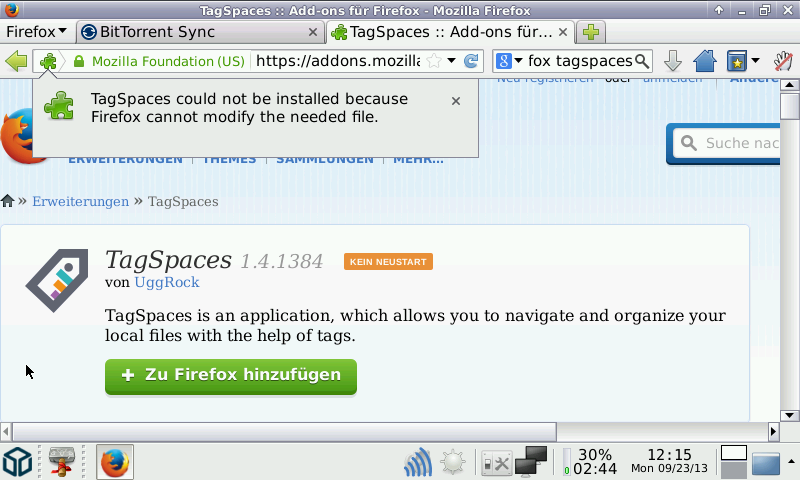Bookmark this page with the star icon
Image resolution: width=800 pixels, height=480 pixels.
(434, 61)
